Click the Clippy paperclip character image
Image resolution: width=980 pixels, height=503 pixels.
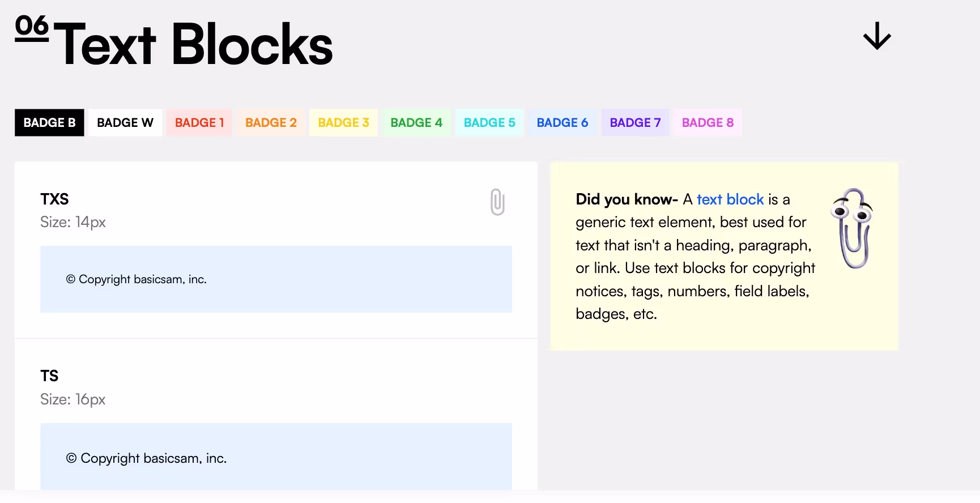(x=852, y=228)
